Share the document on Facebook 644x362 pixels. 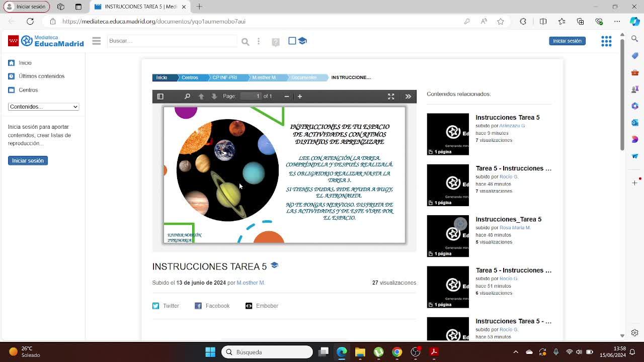pos(212,306)
